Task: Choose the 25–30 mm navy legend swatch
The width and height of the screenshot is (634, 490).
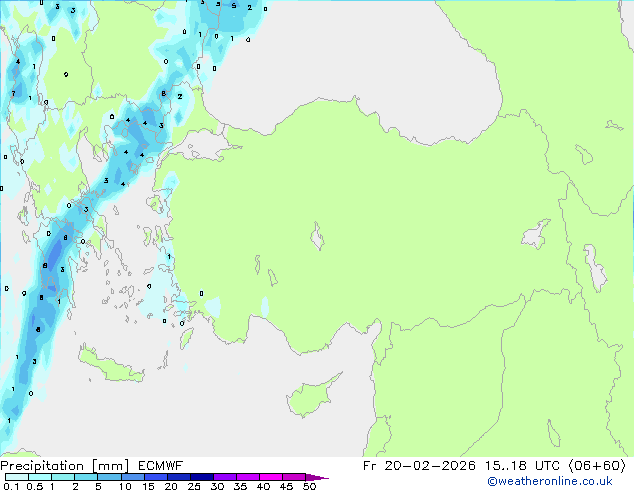Action: (202, 477)
